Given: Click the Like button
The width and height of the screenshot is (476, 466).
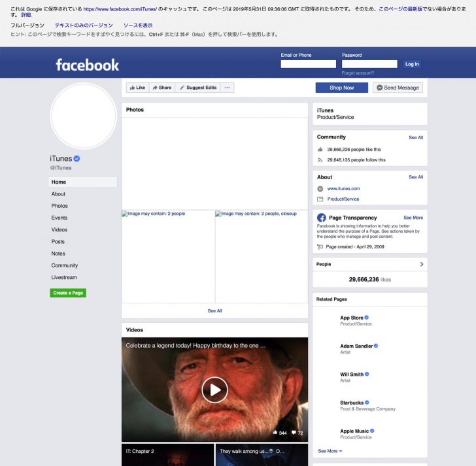Looking at the screenshot, I should pos(137,88).
